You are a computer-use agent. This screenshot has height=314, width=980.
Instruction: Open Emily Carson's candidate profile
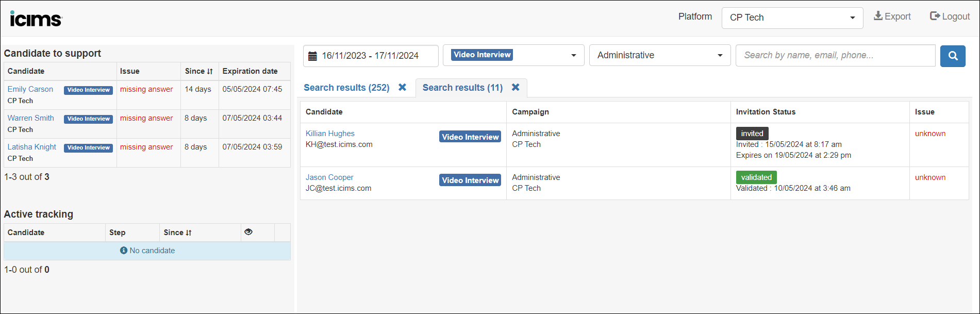pyautogui.click(x=30, y=89)
